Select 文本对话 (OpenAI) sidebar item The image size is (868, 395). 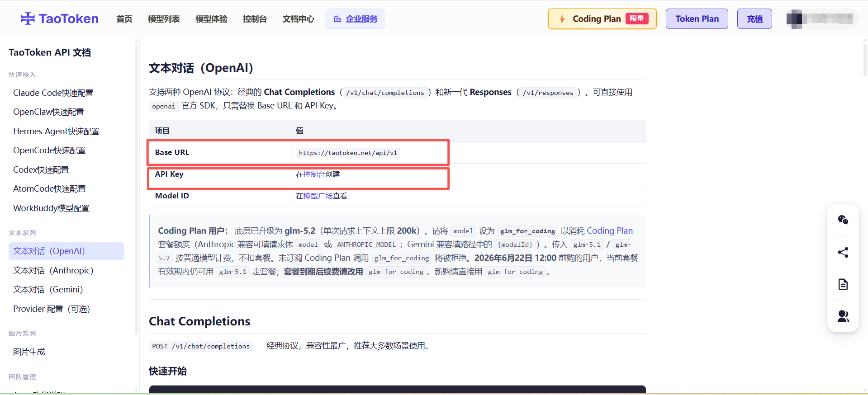click(66, 251)
